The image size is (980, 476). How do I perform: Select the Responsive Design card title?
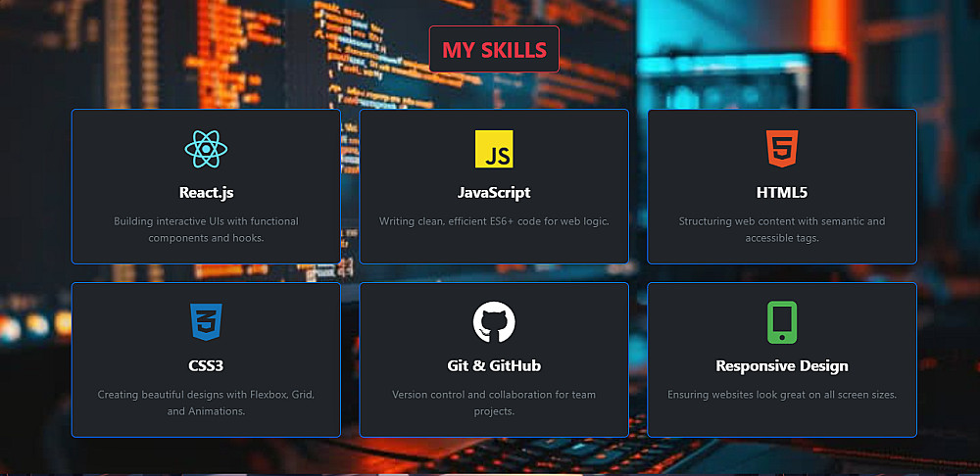click(x=782, y=365)
